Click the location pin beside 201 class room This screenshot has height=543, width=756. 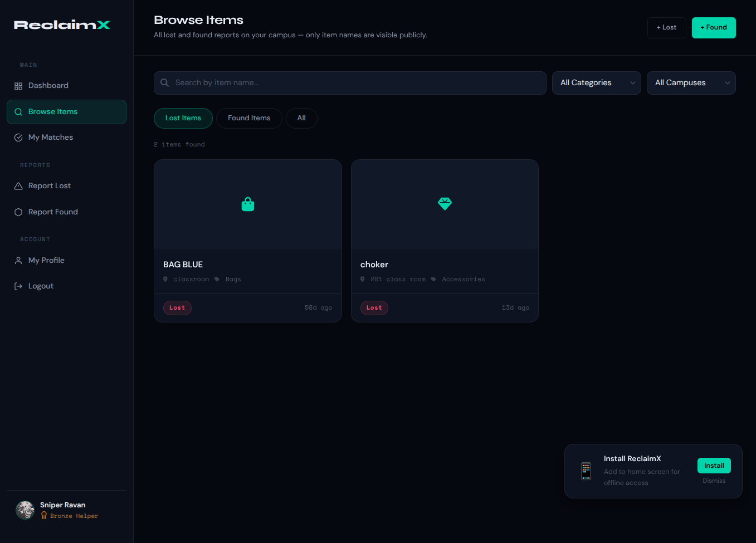pos(363,279)
